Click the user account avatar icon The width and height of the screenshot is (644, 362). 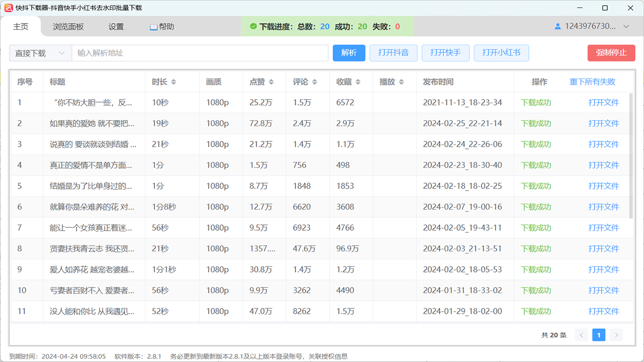pyautogui.click(x=557, y=27)
